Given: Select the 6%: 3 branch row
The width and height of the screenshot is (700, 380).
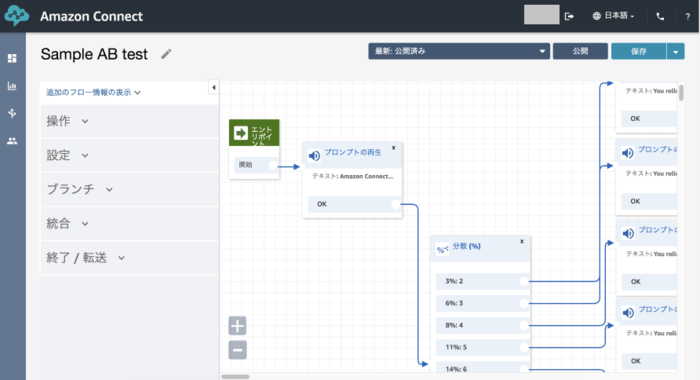Looking at the screenshot, I should click(483, 303).
